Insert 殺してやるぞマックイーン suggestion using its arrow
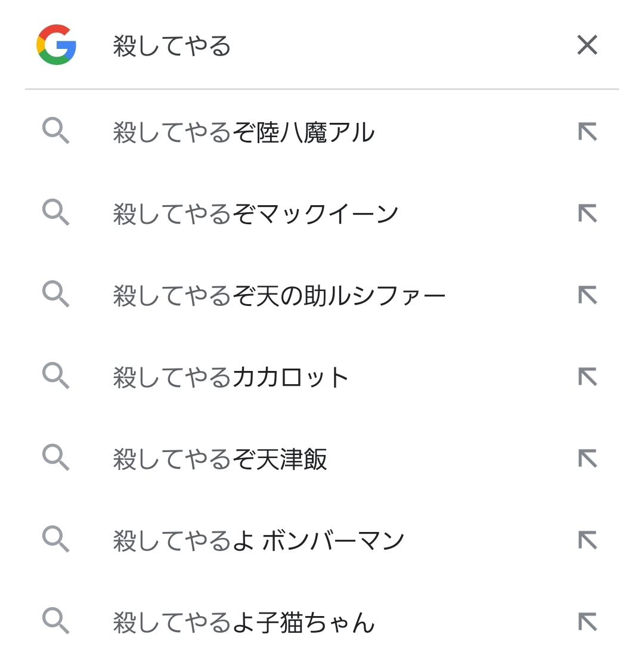Viewport: 644px width, 659px height. (587, 214)
